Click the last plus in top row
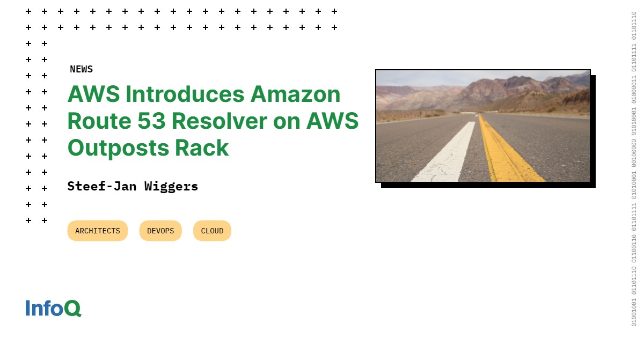Viewport: 644px width, 338px height. pos(334,11)
